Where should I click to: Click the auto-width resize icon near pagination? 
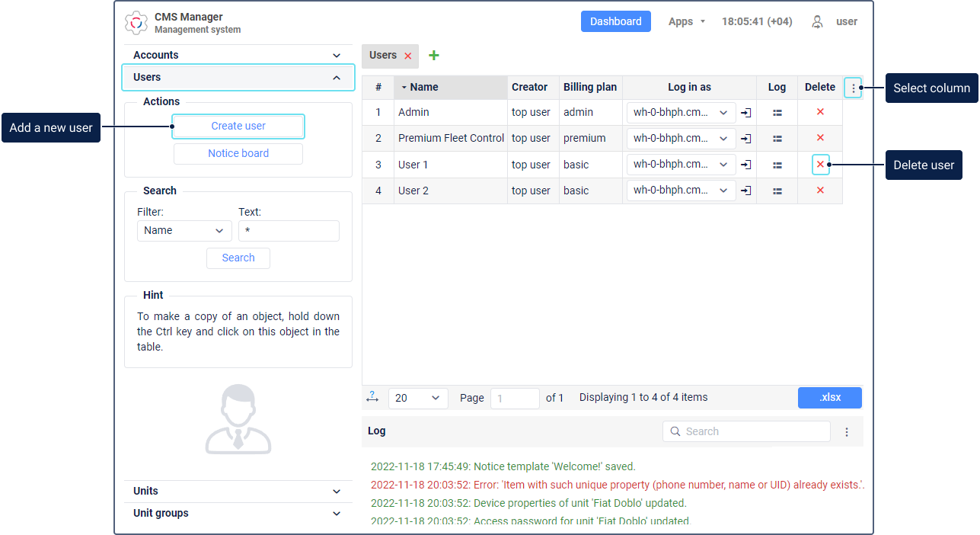372,397
